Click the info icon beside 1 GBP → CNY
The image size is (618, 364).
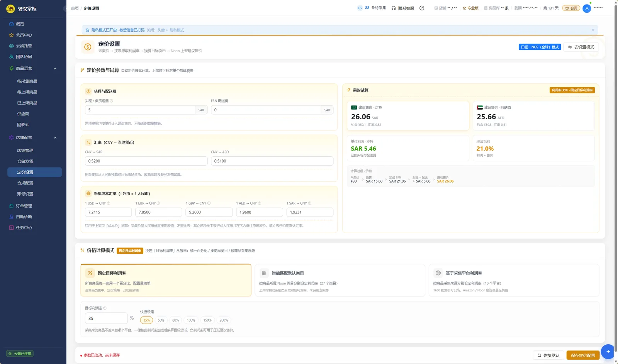[x=209, y=203]
